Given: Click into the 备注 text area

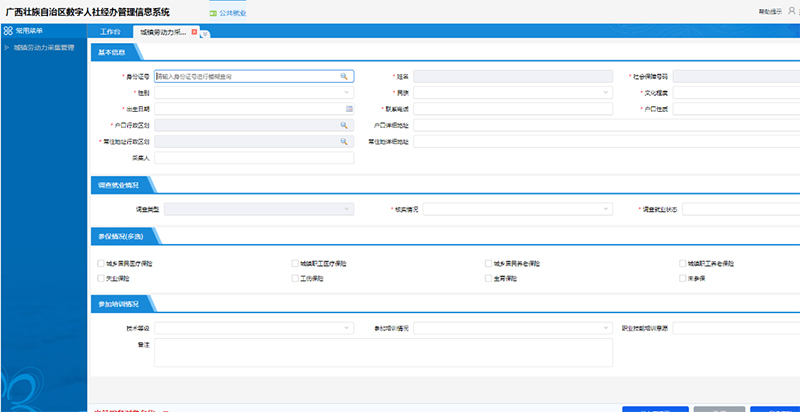Looking at the screenshot, I should (x=383, y=351).
